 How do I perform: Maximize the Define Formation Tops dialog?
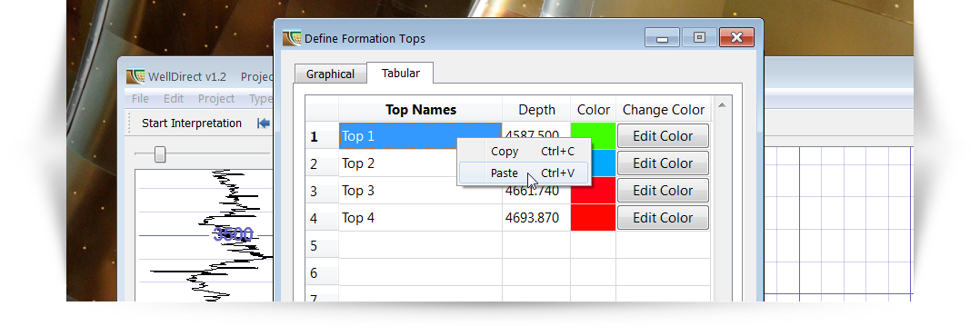pos(699,37)
